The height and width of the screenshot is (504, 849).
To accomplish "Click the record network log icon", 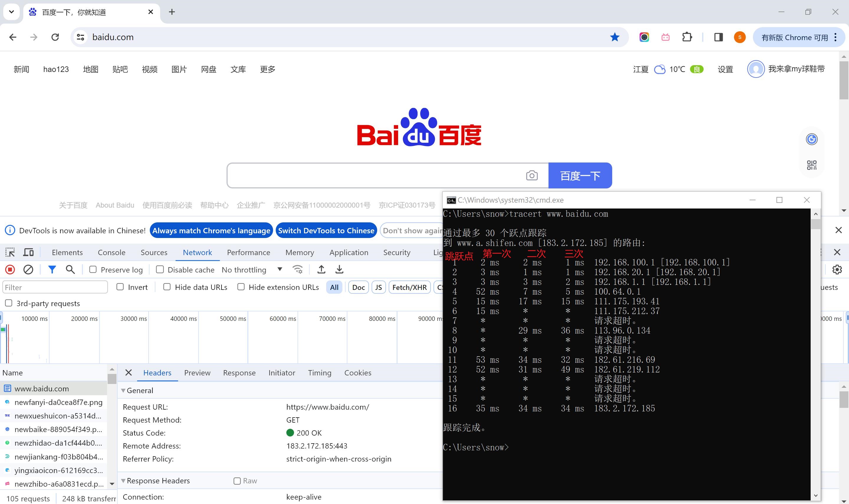I will click(10, 270).
